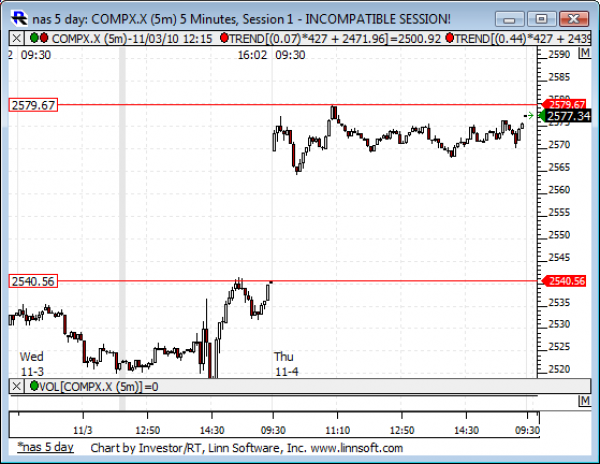600x464 pixels.
Task: Click the green dot beside COMPX.X instrument
Action: tap(34, 38)
